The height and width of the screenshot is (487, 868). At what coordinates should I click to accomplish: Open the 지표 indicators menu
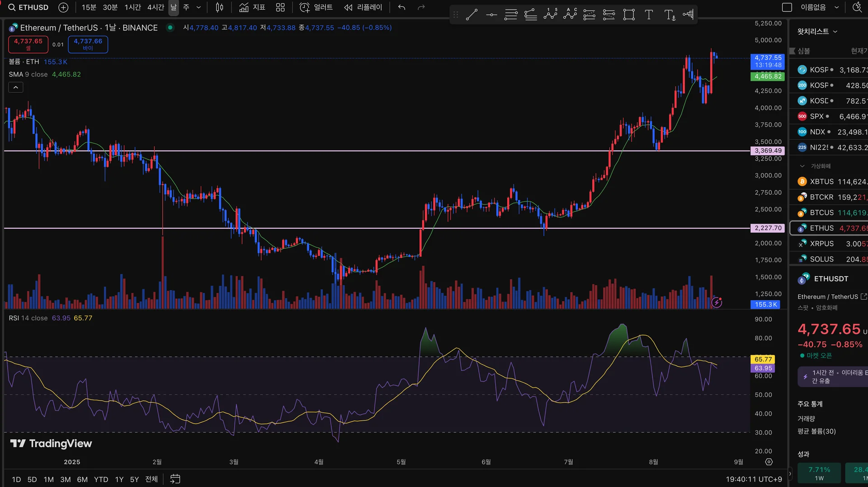pyautogui.click(x=252, y=7)
